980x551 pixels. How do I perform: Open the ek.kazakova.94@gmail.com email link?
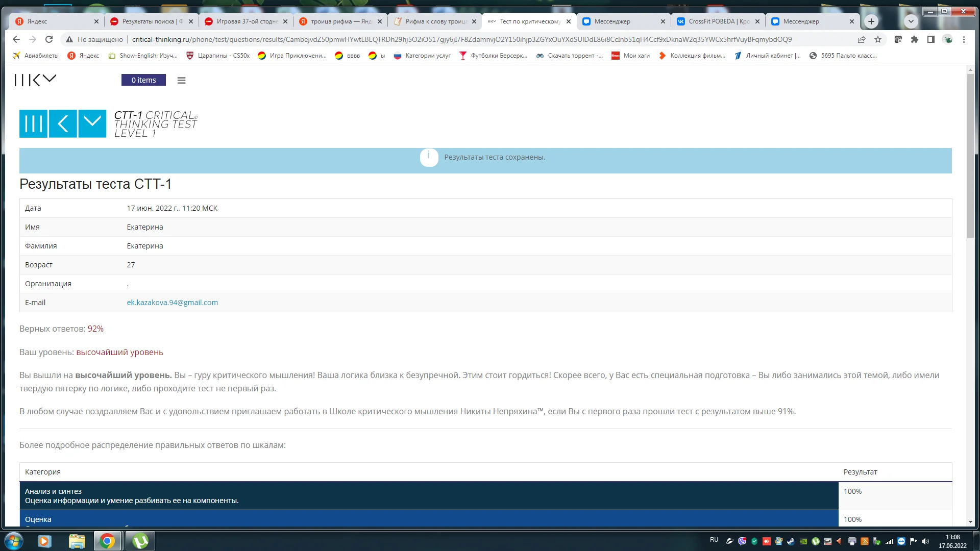(x=172, y=302)
